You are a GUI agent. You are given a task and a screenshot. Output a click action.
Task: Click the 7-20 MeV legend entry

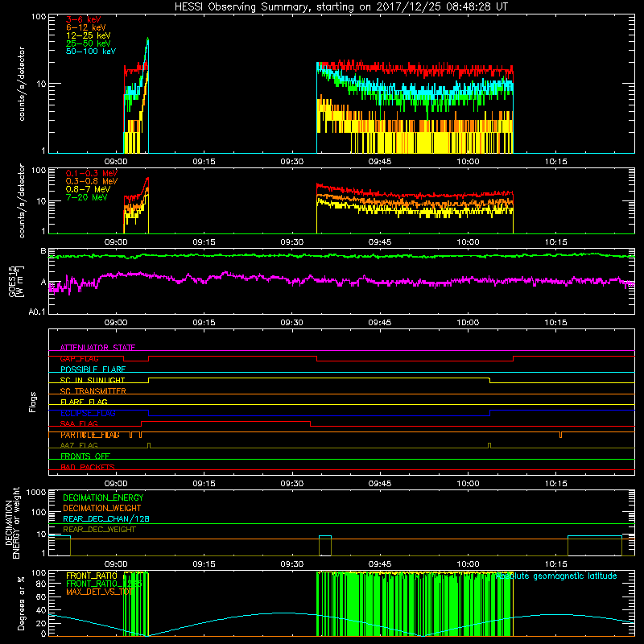pos(86,197)
